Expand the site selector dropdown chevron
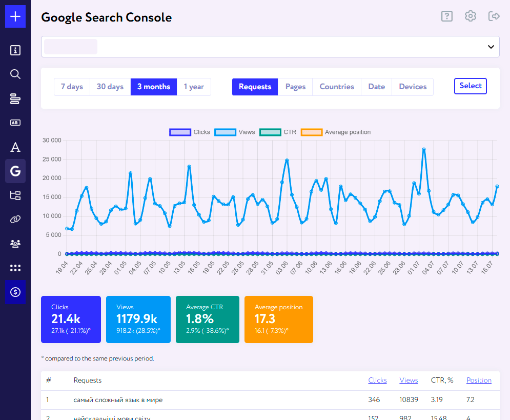The image size is (510, 420). click(491, 47)
